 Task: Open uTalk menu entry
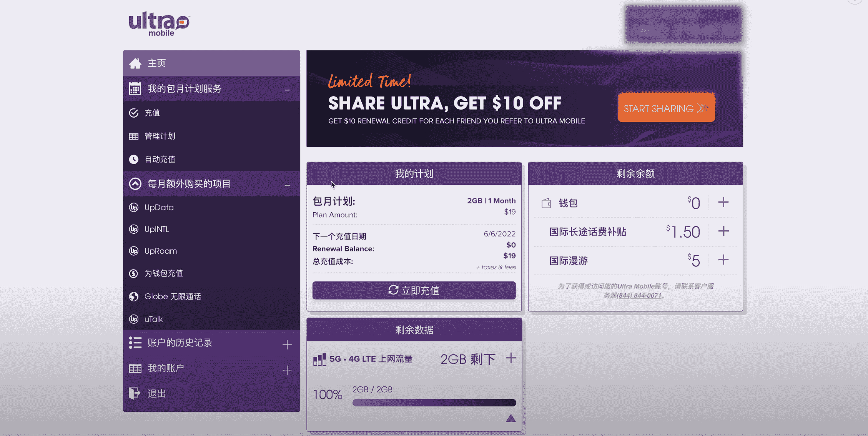point(211,319)
